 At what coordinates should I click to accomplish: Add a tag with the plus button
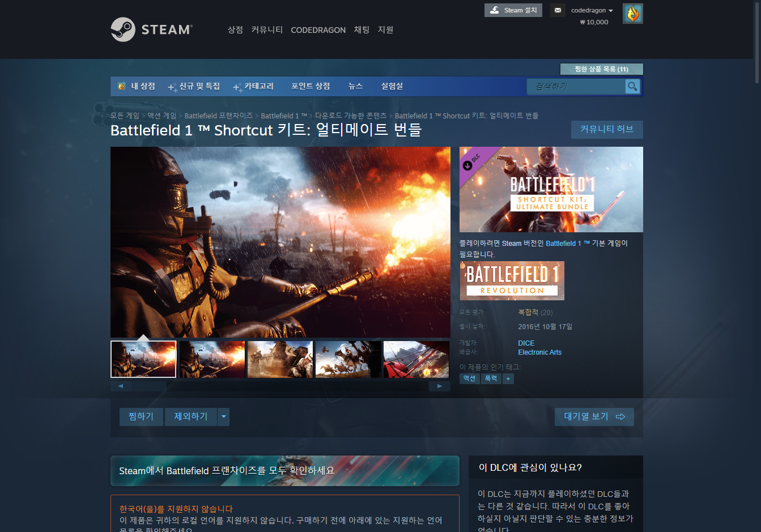point(508,378)
